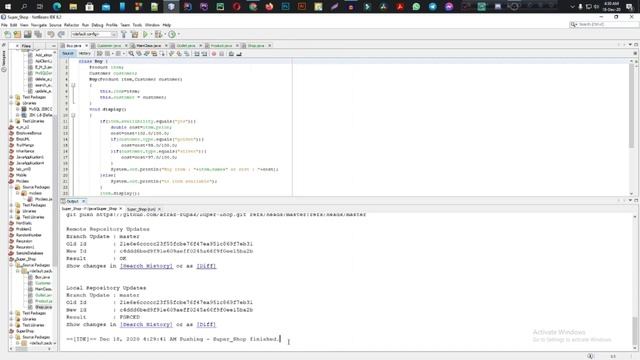Open Super_Shop (run) output tab
Viewport: 640px width, 360px height.
tap(140, 209)
